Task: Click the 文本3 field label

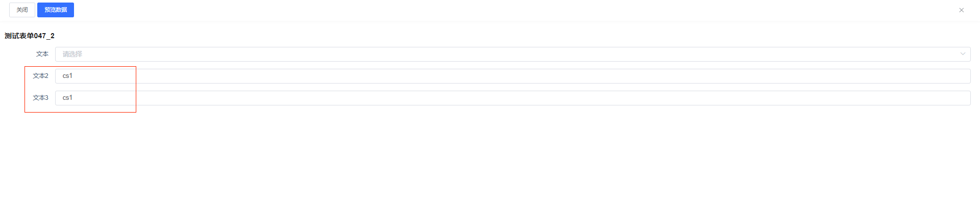Action: click(40, 98)
